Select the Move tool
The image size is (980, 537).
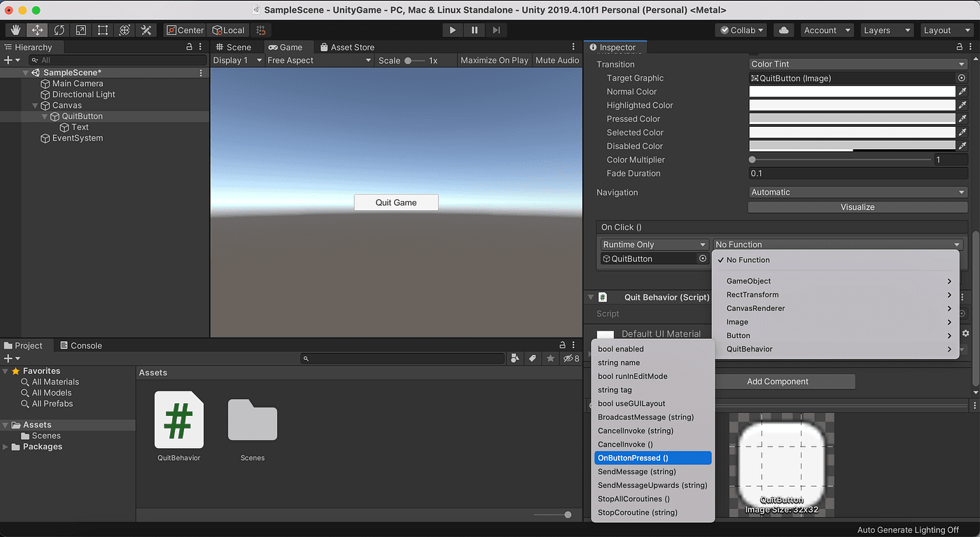coord(38,30)
